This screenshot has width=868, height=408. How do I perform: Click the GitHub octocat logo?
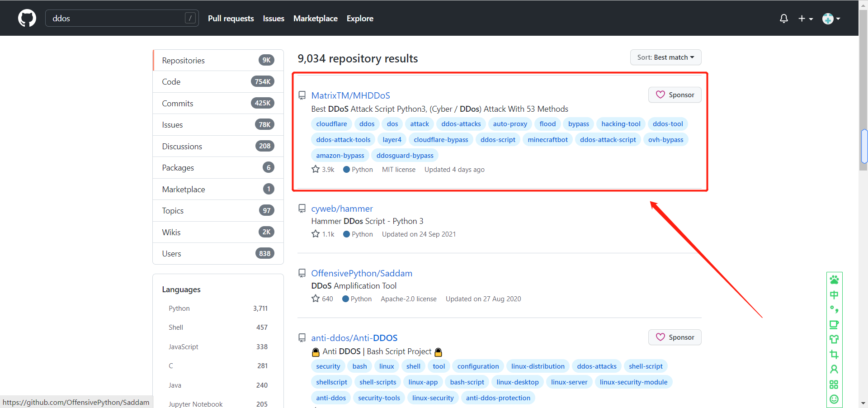tap(27, 18)
